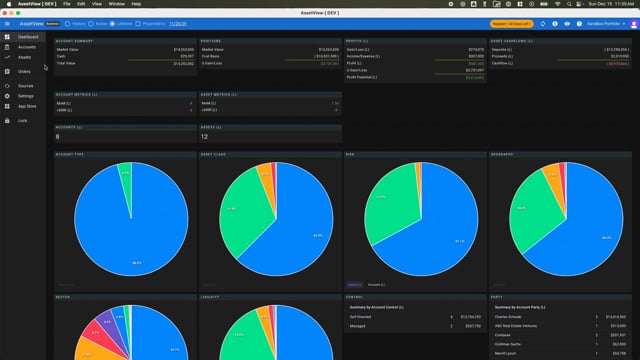Click the AssetView logo text in header
Screen dimensions: 640x360
pyautogui.click(x=31, y=24)
